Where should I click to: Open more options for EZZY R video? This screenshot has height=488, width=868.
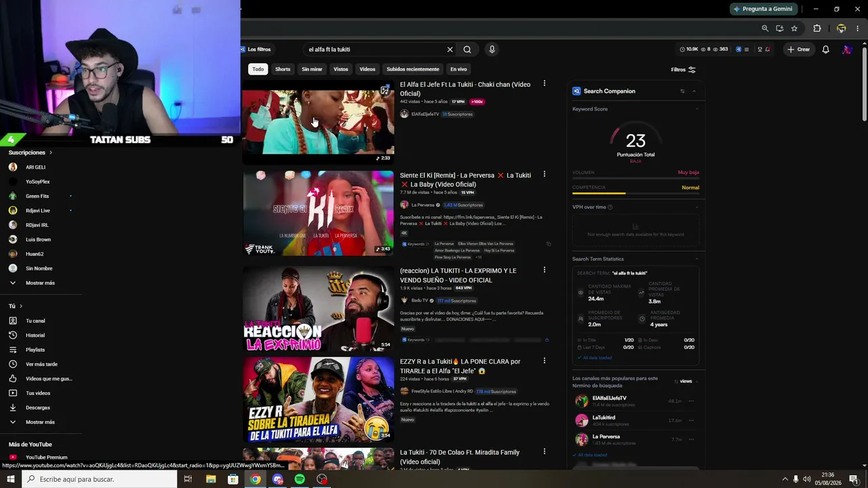point(544,361)
